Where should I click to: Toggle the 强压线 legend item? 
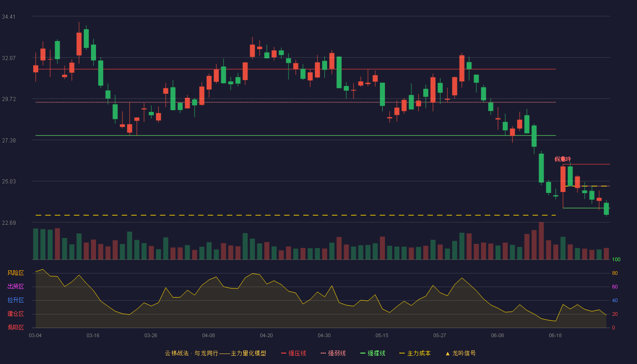tap(293, 353)
